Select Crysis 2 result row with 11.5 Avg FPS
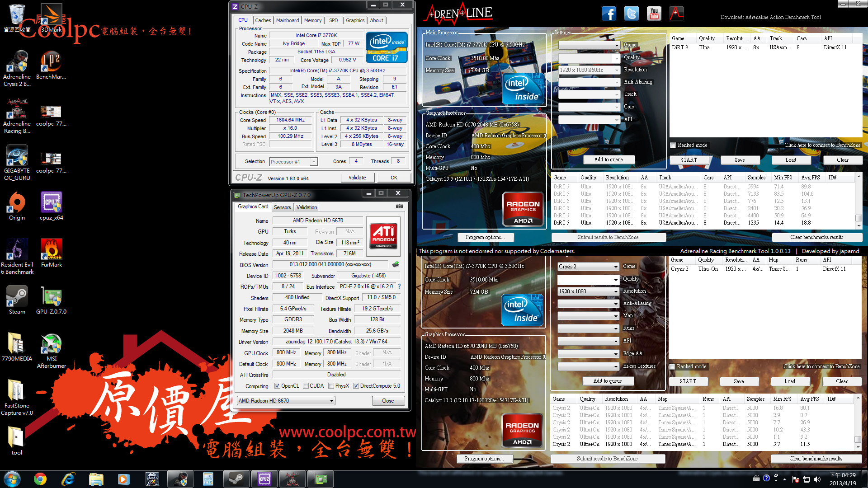 pos(703,444)
